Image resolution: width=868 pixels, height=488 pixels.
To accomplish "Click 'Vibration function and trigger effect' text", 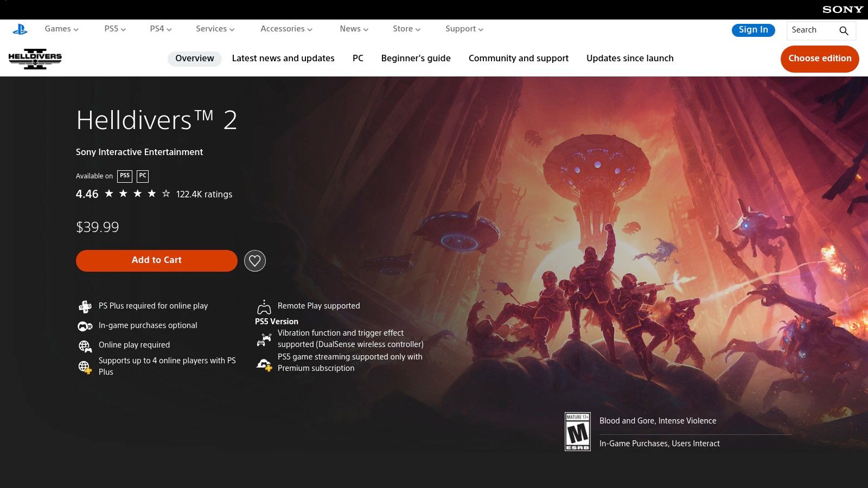I will click(350, 338).
